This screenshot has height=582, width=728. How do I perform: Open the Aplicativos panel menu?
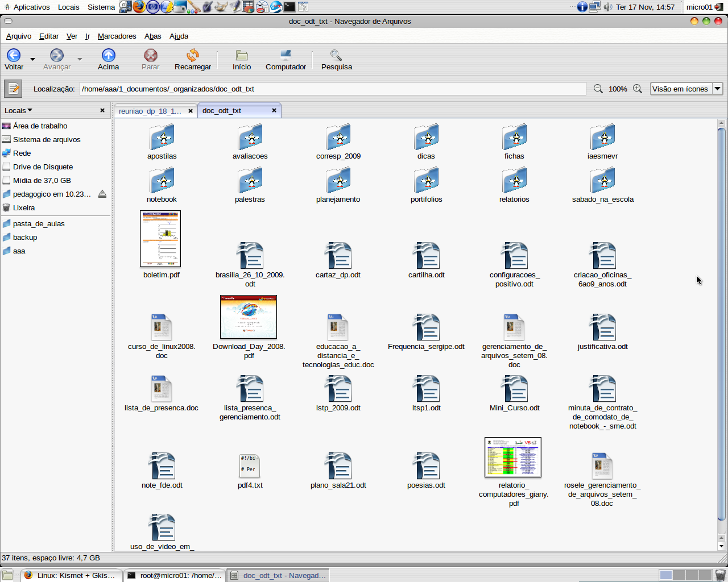pos(27,7)
